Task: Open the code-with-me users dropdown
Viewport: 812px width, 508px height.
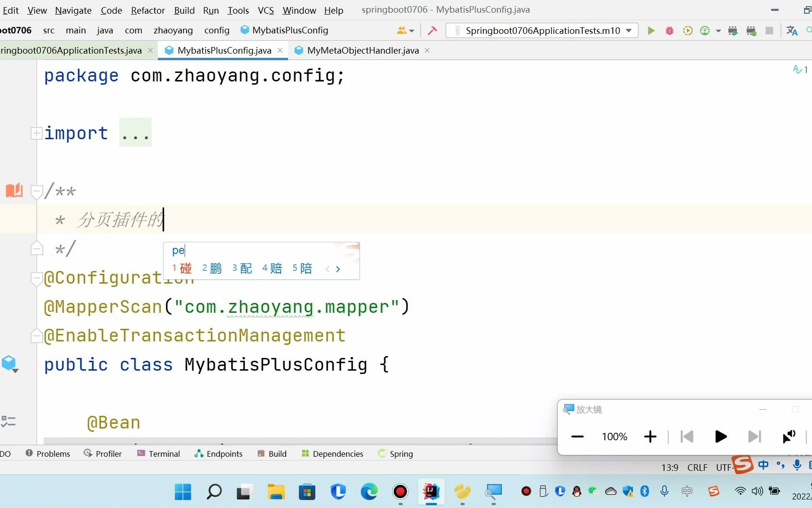Action: (x=405, y=31)
